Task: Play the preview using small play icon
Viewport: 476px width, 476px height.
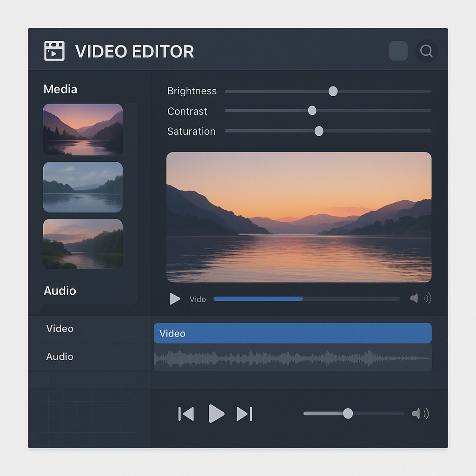Action: point(175,299)
